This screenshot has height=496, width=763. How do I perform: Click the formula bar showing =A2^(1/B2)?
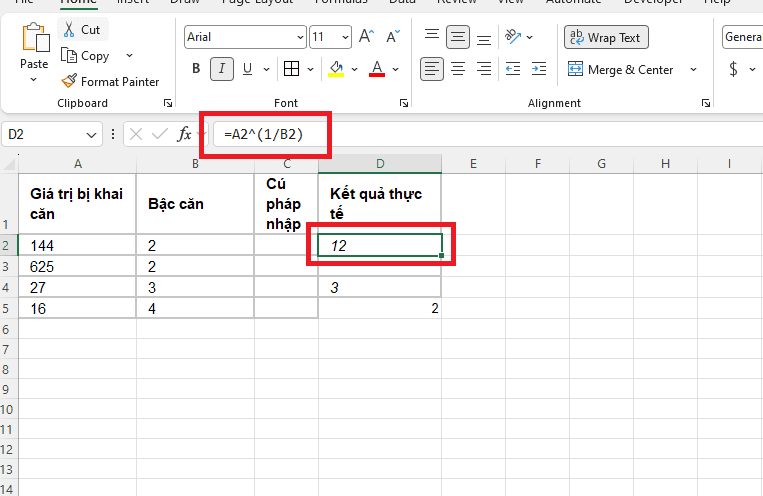pyautogui.click(x=488, y=134)
